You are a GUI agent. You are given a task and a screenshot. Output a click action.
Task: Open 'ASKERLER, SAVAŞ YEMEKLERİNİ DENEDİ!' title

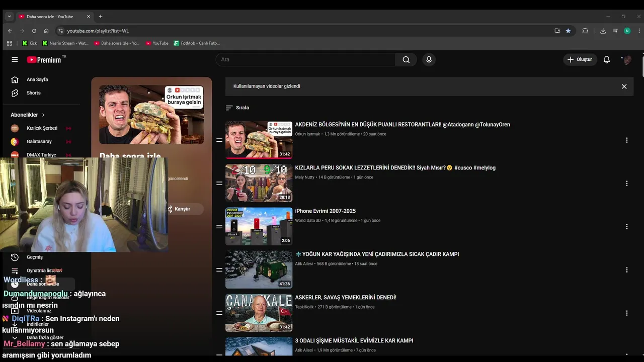pyautogui.click(x=346, y=298)
